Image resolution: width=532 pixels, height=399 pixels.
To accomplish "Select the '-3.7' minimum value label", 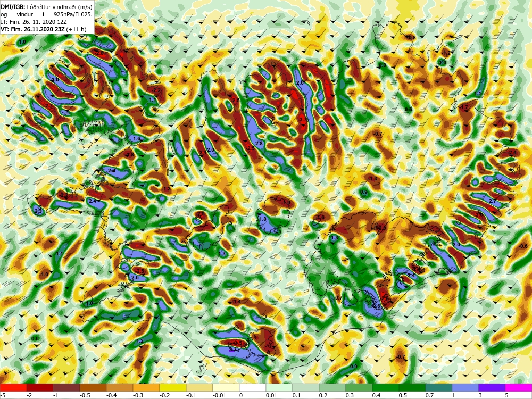I will tap(302, 120).
